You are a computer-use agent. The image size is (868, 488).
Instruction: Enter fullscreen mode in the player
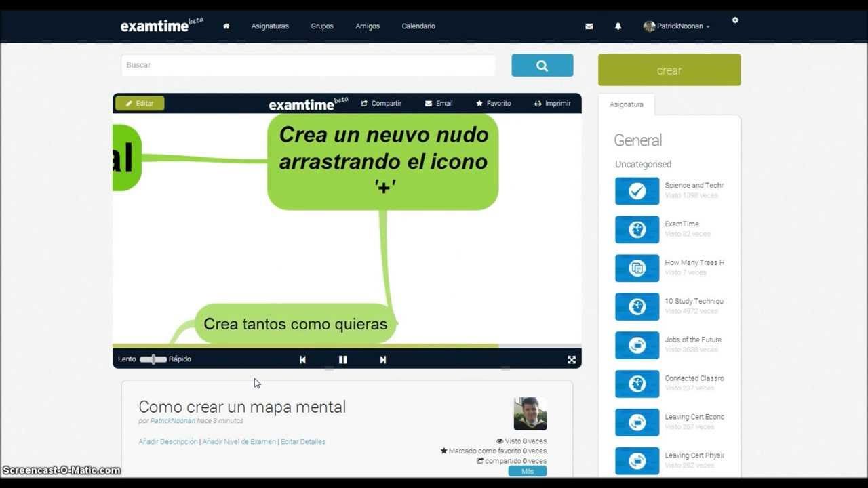click(572, 360)
